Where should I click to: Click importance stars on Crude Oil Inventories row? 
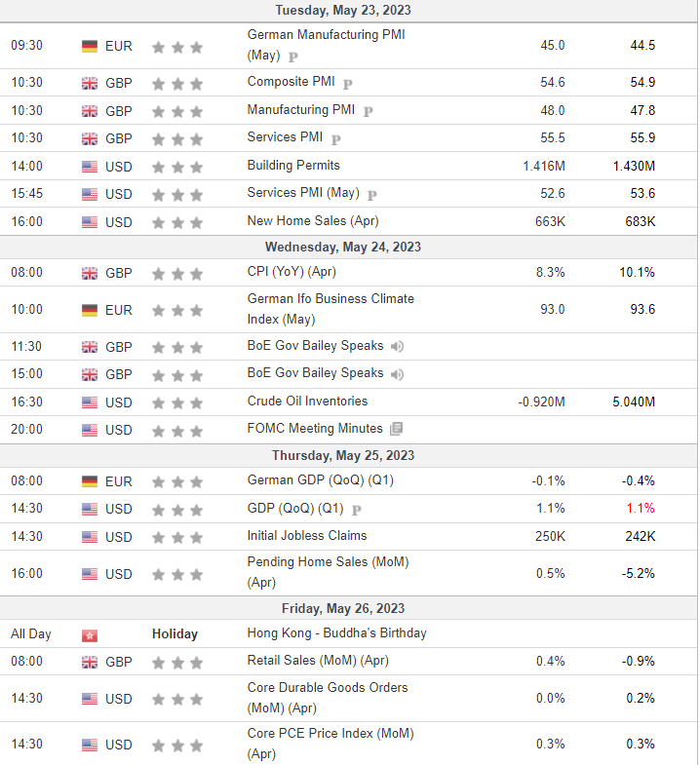coord(177,403)
